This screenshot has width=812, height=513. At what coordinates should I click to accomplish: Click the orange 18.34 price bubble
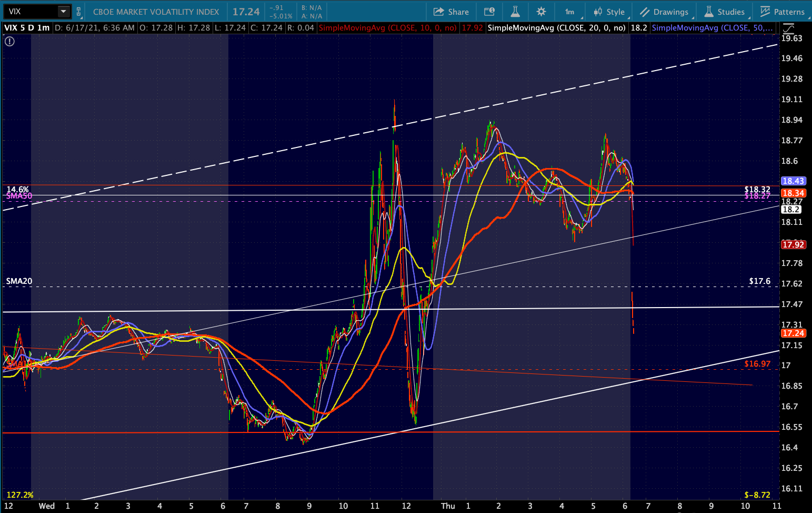pos(793,193)
